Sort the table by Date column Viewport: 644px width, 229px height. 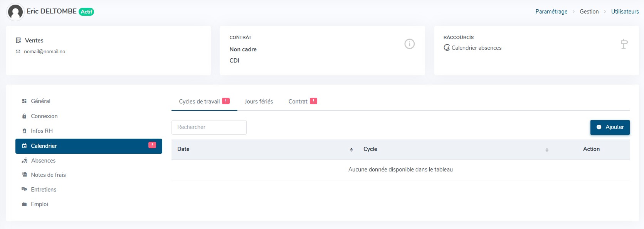(351, 149)
